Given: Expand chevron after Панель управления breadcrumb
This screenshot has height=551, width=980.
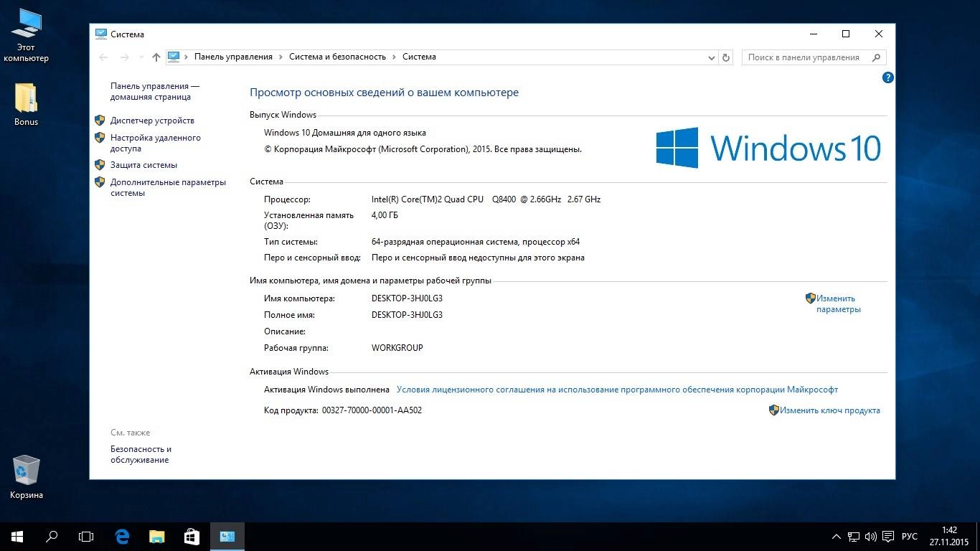Looking at the screenshot, I should pos(281,57).
